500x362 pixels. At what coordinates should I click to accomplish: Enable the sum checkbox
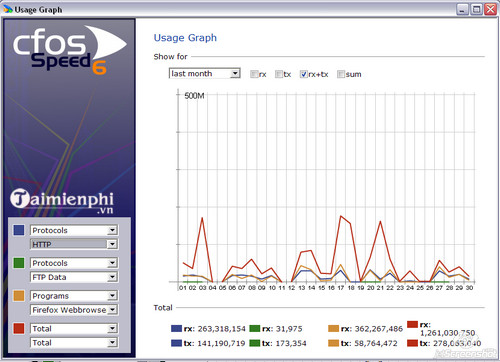pos(341,74)
